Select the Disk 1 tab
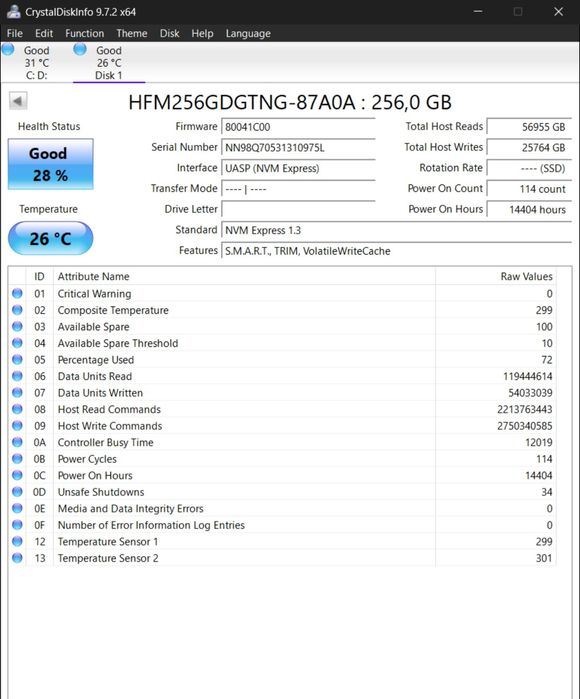Viewport: 580px width, 699px height. point(109,62)
